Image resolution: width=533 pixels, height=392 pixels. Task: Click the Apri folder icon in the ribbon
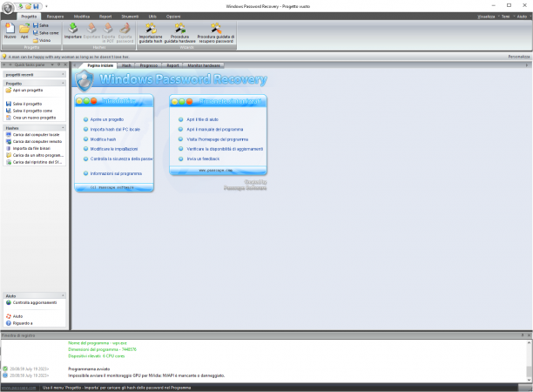pyautogui.click(x=24, y=30)
